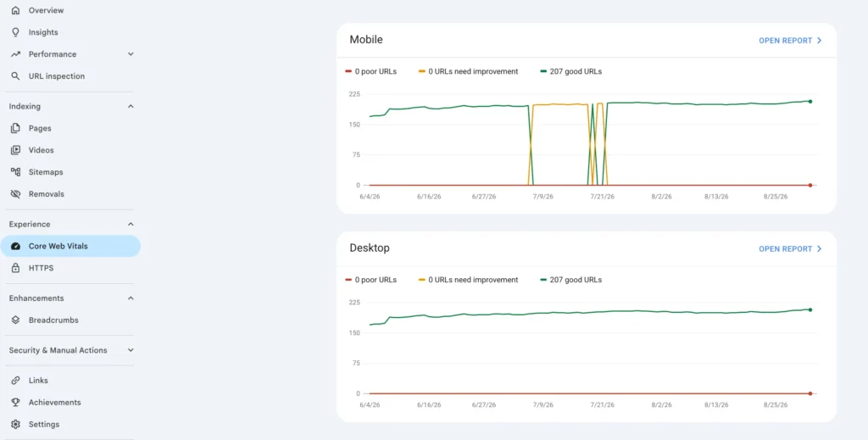Click the Insights lightbulb icon

pos(15,32)
